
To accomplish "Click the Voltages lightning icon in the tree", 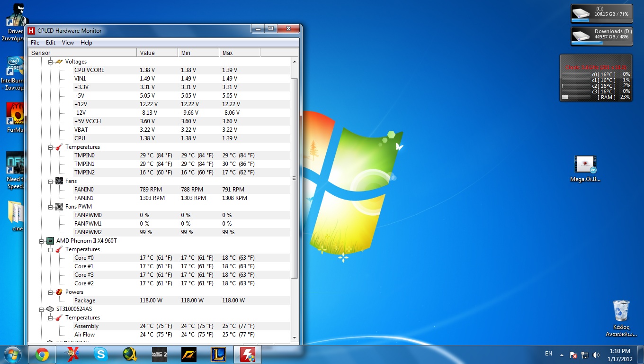I will pyautogui.click(x=59, y=62).
